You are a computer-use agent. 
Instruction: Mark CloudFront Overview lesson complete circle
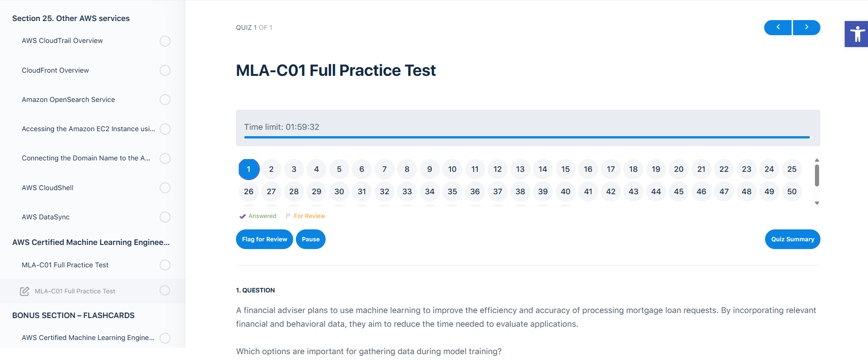point(165,70)
